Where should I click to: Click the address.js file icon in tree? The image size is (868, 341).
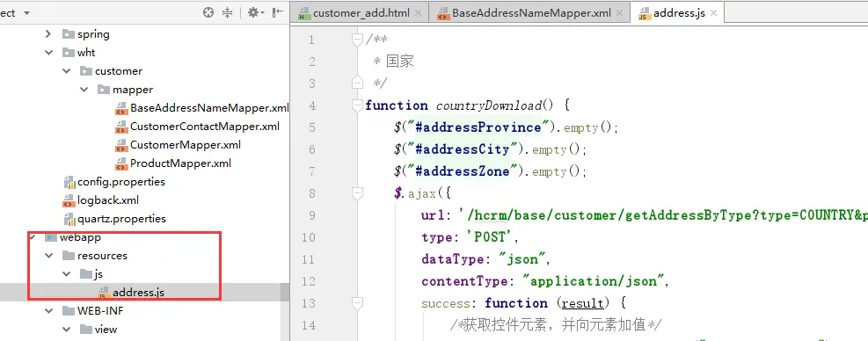[104, 293]
